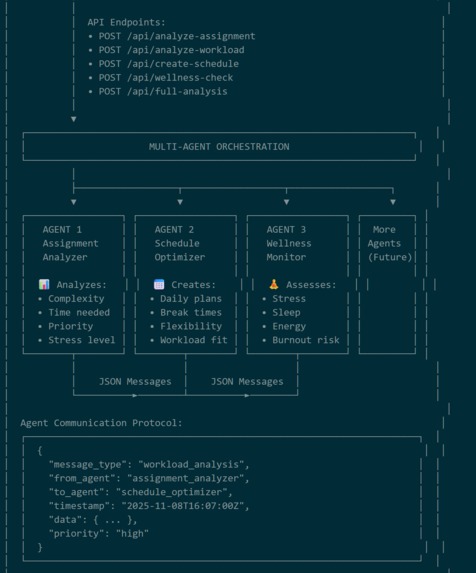Screen dimensions: 476x573
Task: Click the meditation icon beside Assesses
Action: pos(274,284)
